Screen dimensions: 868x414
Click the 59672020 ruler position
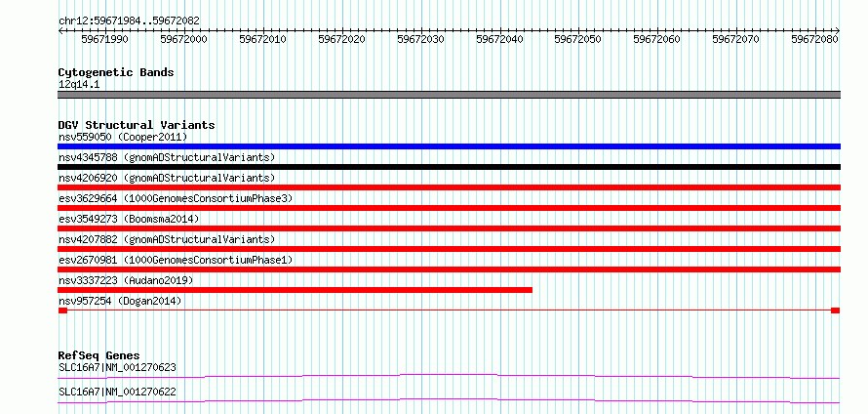(x=342, y=39)
